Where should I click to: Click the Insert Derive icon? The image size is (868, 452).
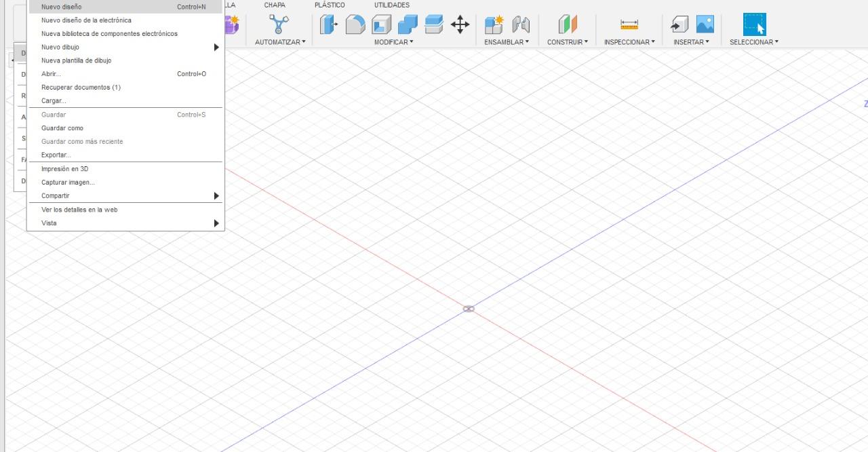(679, 25)
